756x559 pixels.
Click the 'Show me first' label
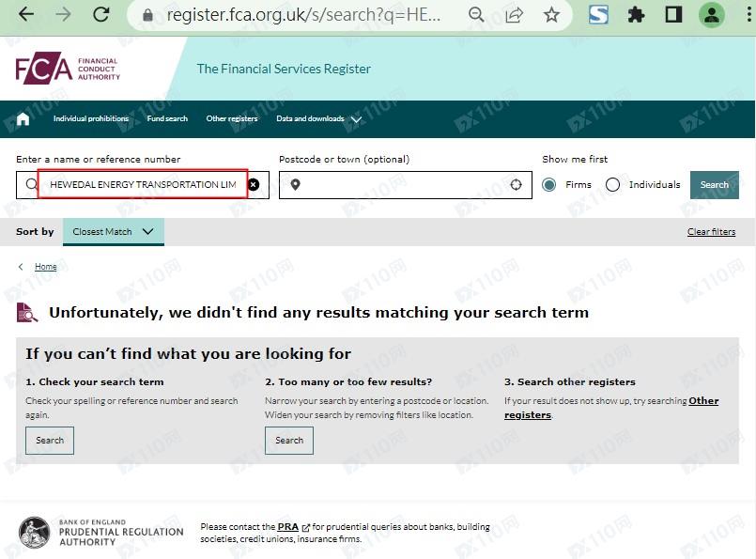(575, 159)
